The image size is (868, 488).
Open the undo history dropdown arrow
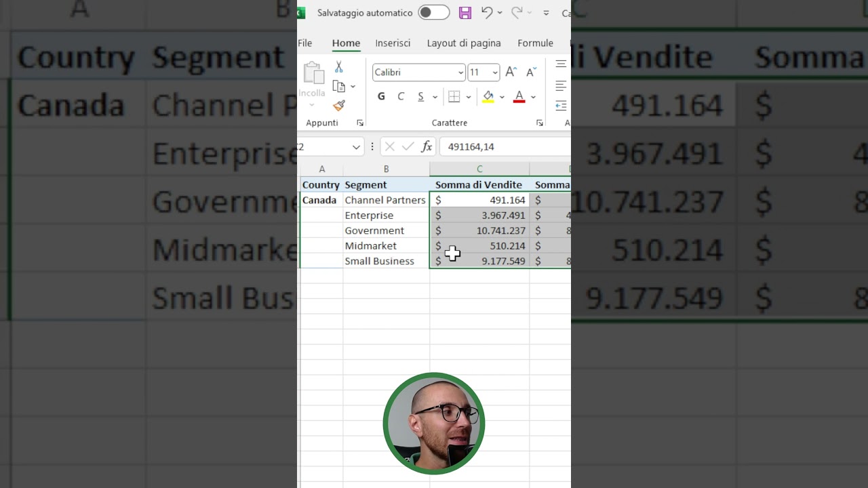coord(500,12)
